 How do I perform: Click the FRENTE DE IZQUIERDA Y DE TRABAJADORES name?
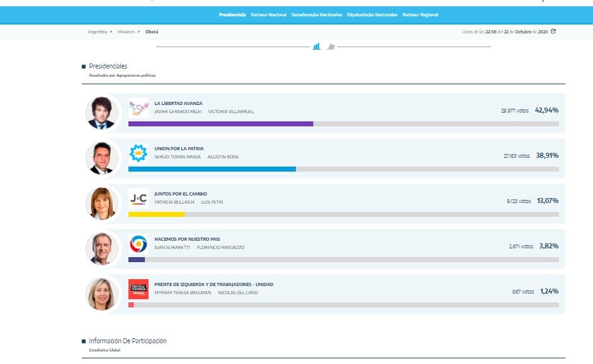pos(213,285)
